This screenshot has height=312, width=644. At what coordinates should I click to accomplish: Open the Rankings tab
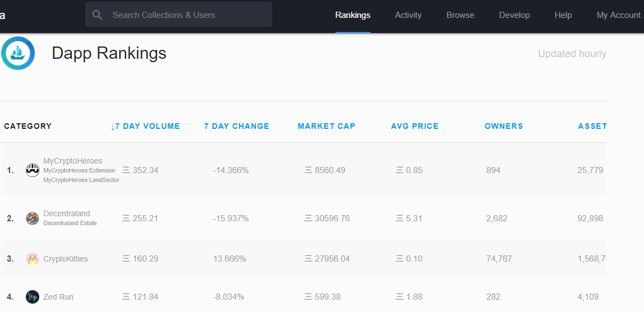(x=353, y=15)
